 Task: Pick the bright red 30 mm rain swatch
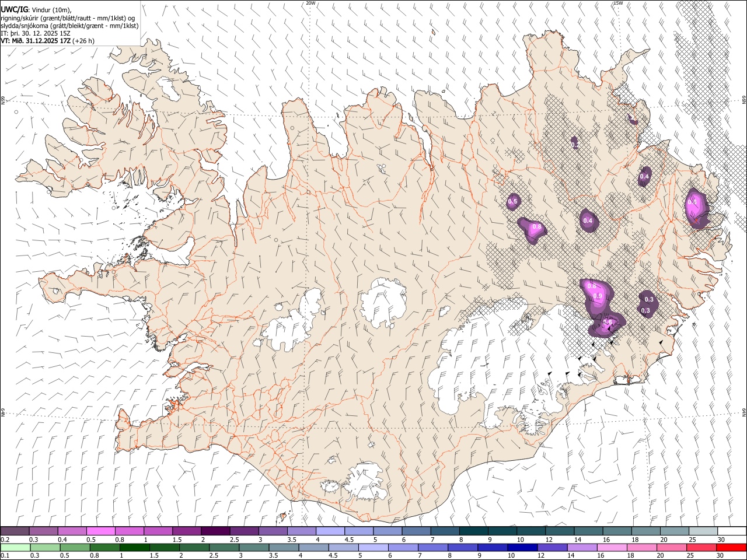tap(731, 548)
